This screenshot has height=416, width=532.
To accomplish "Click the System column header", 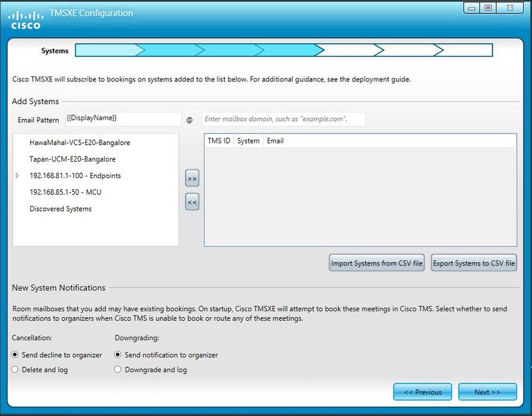I will click(248, 141).
